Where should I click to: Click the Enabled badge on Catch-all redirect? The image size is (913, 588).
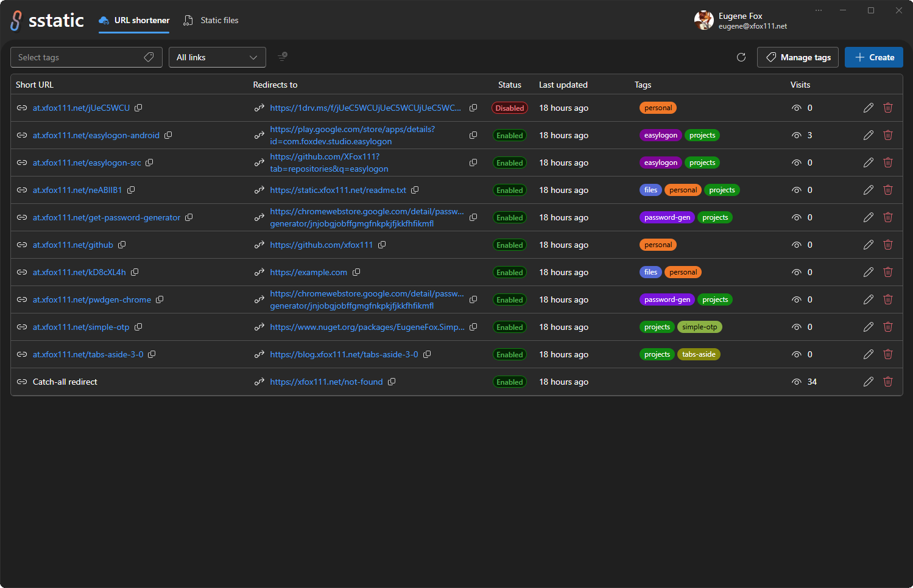[x=510, y=382]
